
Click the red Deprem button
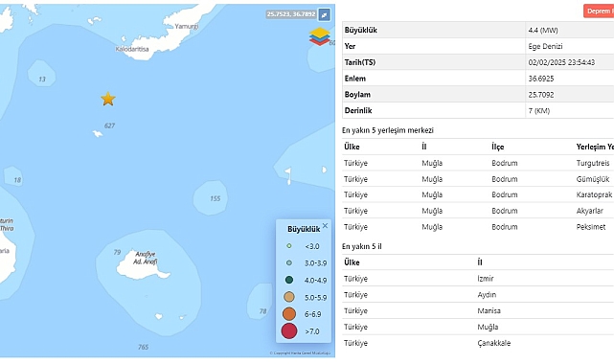[x=599, y=11]
